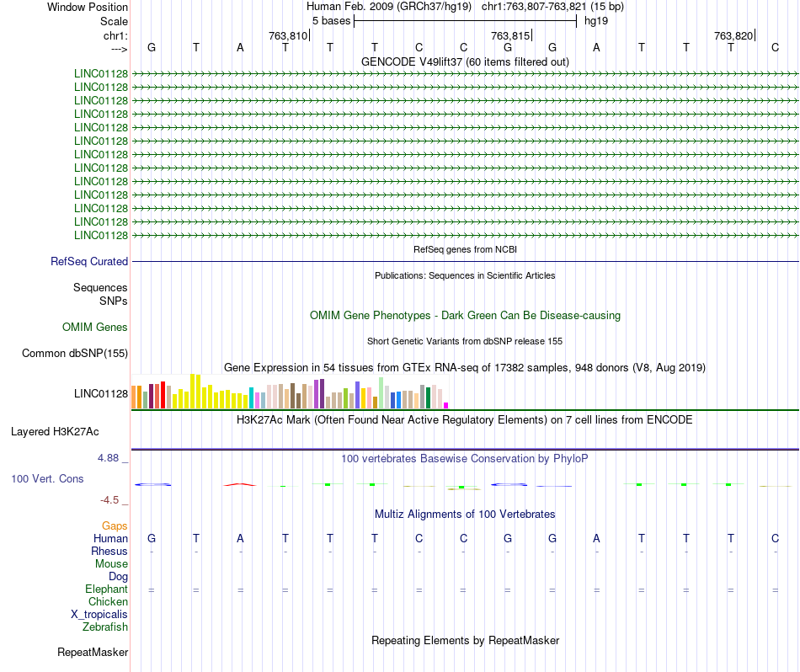Viewport: 800px width, 672px height.
Task: Click the chr1: ruler label
Action: 115,35
